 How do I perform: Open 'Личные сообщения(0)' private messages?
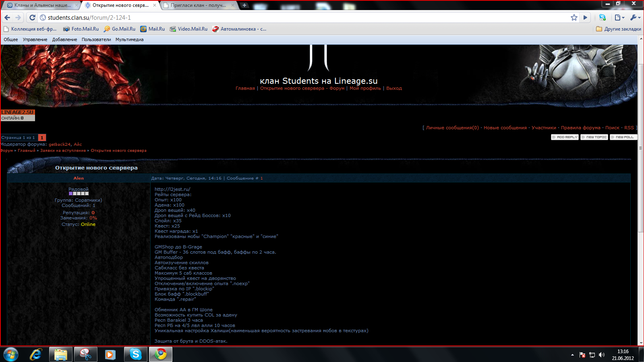pos(452,128)
